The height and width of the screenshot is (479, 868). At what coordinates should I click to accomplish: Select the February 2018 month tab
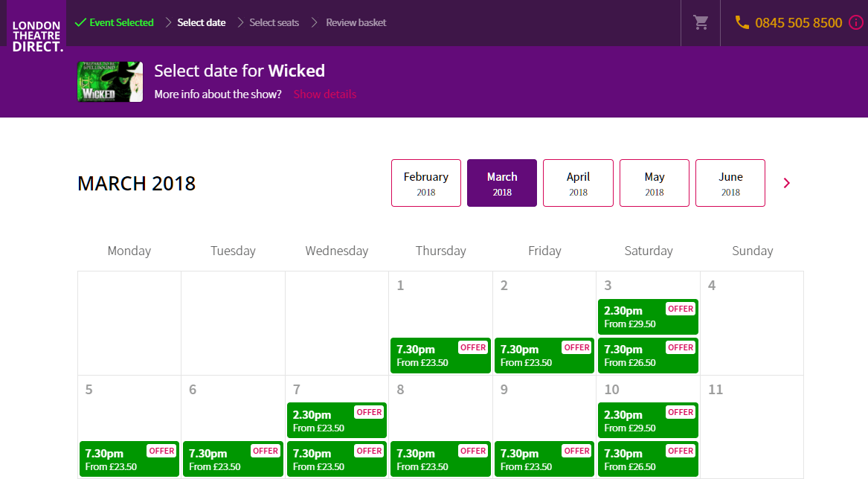[x=426, y=183]
